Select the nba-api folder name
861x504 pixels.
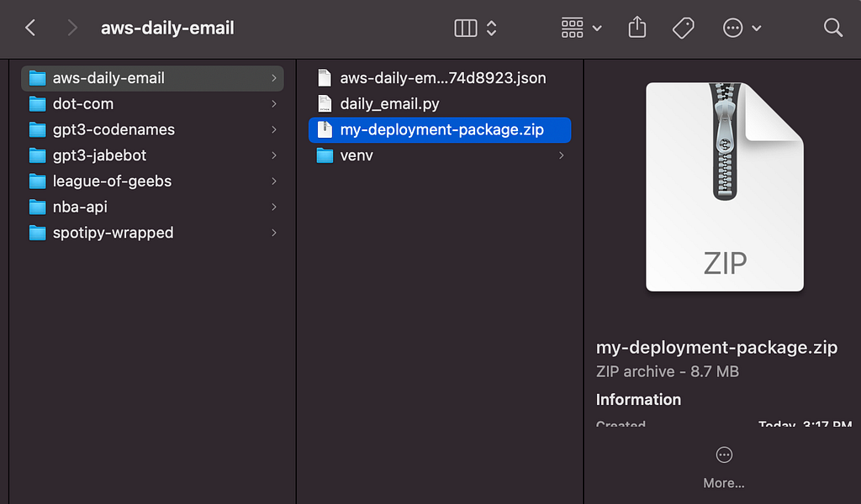pyautogui.click(x=80, y=207)
